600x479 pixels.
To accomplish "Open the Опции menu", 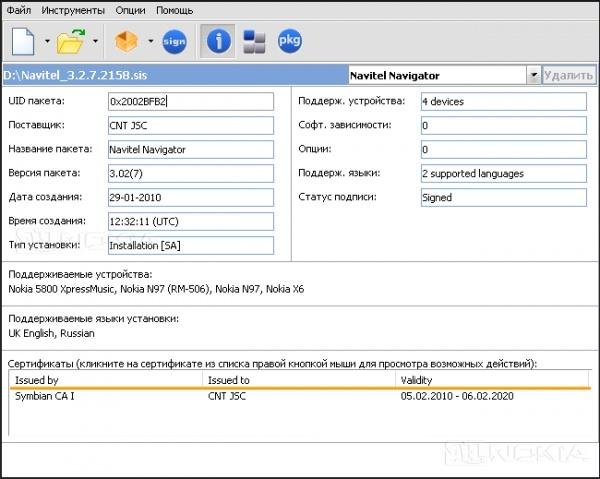I will (130, 10).
